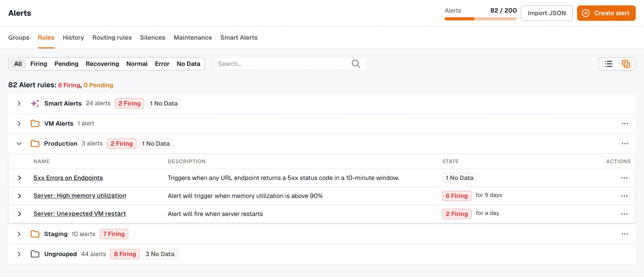Image resolution: width=644 pixels, height=277 pixels.
Task: Open actions for High memory utilization row
Action: (x=624, y=196)
